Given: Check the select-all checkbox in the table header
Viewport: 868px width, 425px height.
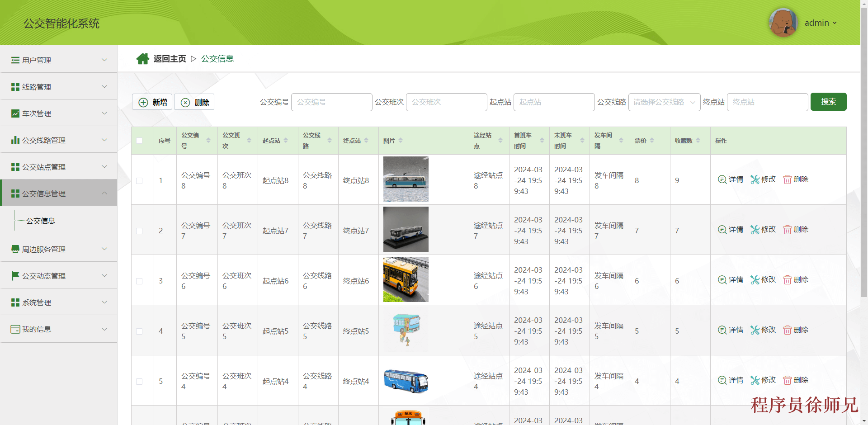Looking at the screenshot, I should point(139,141).
